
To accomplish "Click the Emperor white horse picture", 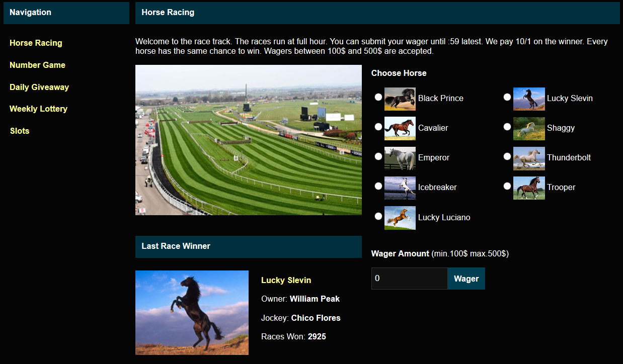I will (400, 158).
